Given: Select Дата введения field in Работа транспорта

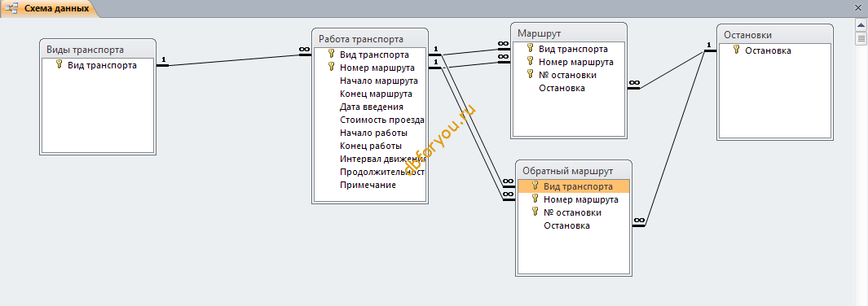Looking at the screenshot, I should 372,107.
